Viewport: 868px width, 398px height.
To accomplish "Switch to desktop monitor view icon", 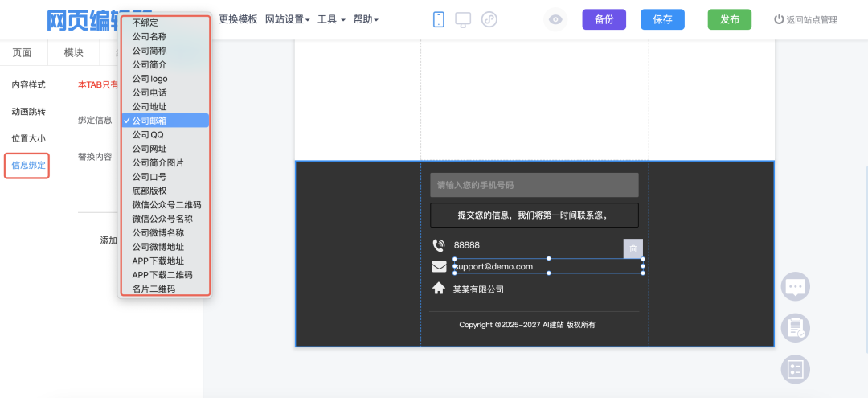I will [x=463, y=19].
